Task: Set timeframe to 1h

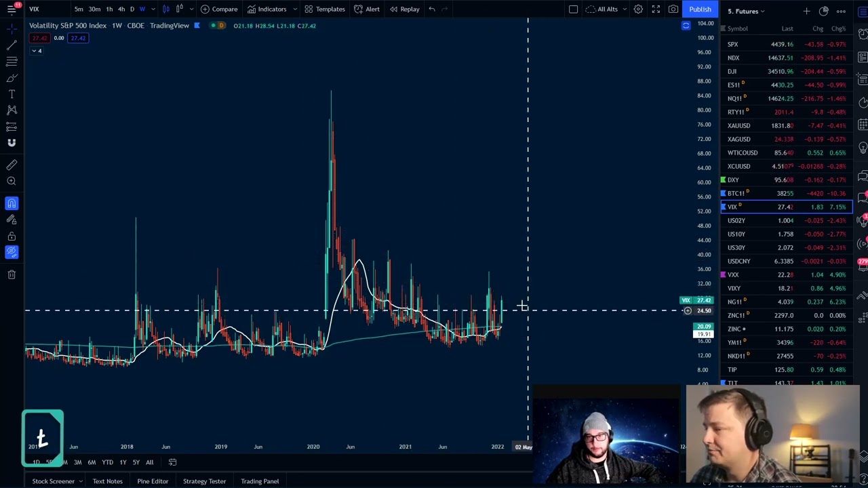Action: (x=109, y=9)
